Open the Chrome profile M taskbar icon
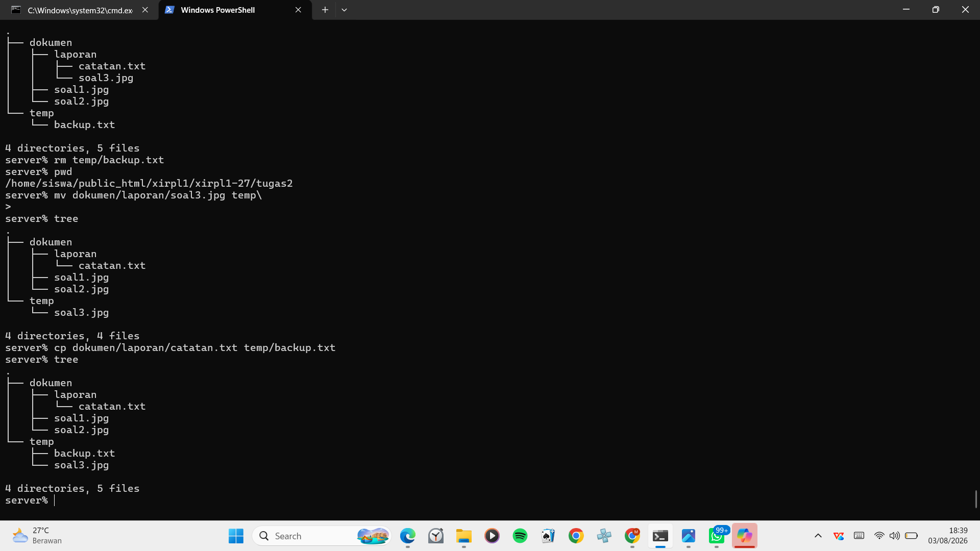This screenshot has width=980, height=551. click(x=632, y=536)
